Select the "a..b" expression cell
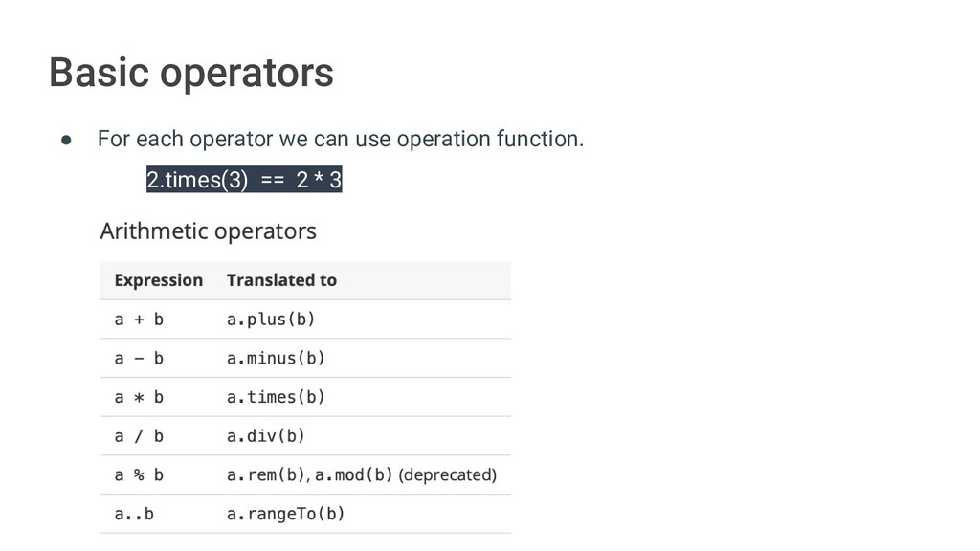 (x=134, y=514)
